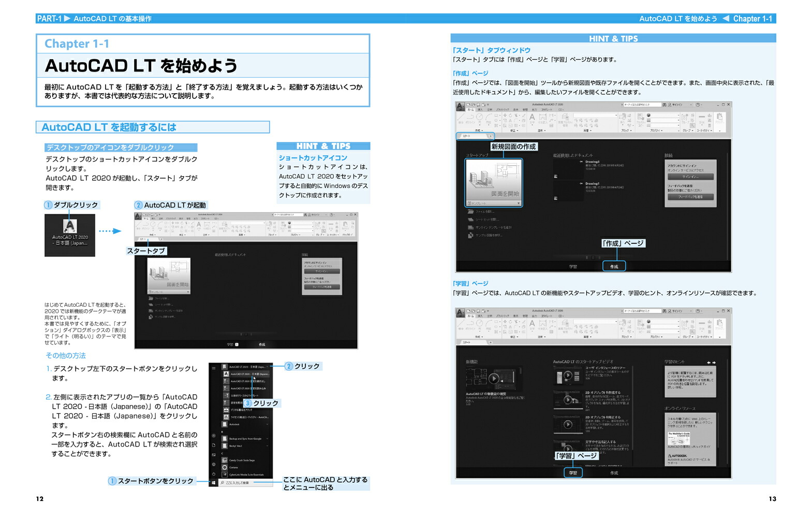Image resolution: width=812 pixels, height=518 pixels.
Task: Click 'フィードバックを送信' button in 接続 panel
Action: [690, 197]
